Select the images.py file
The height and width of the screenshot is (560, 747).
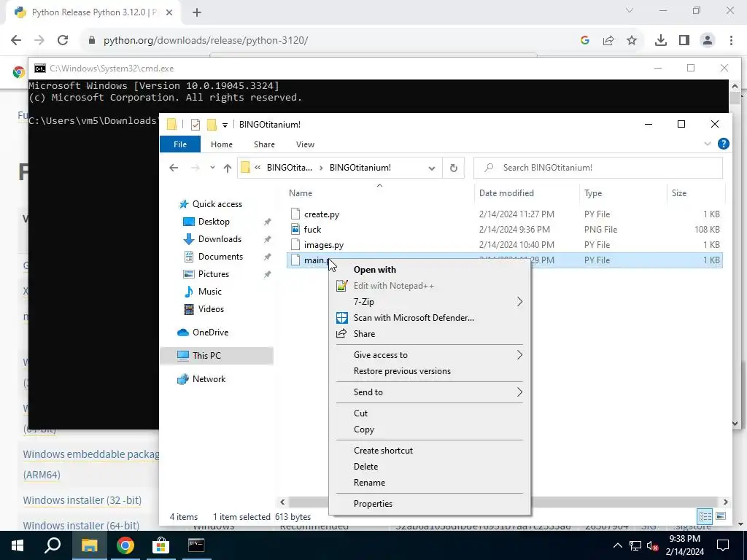[x=323, y=245]
